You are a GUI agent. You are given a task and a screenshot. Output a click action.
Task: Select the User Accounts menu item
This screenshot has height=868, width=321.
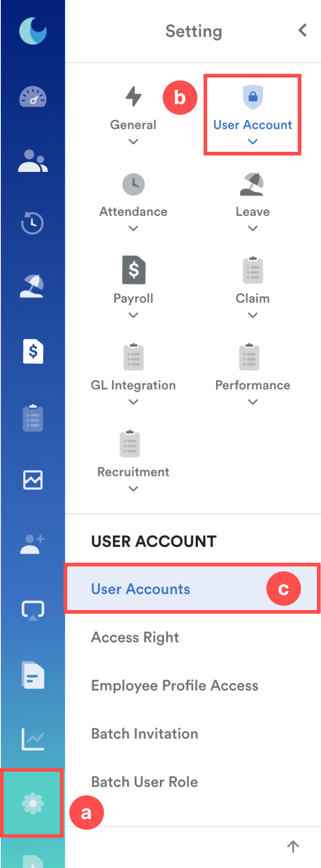pyautogui.click(x=192, y=589)
